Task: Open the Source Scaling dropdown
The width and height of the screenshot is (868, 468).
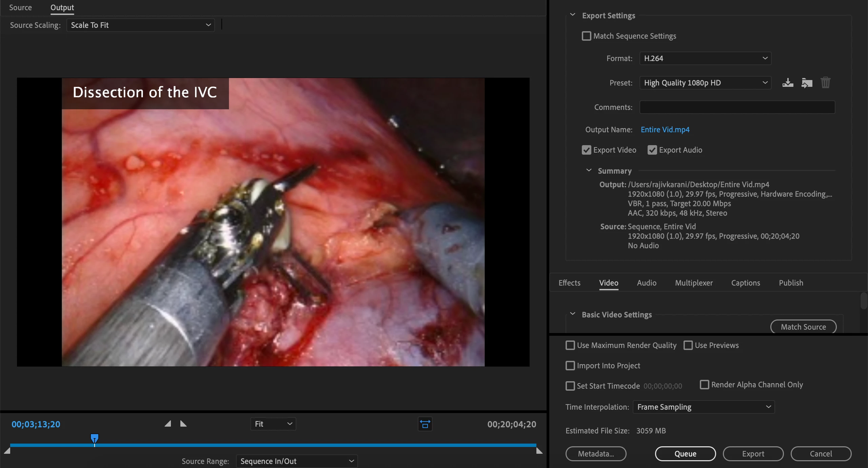Action: click(141, 25)
